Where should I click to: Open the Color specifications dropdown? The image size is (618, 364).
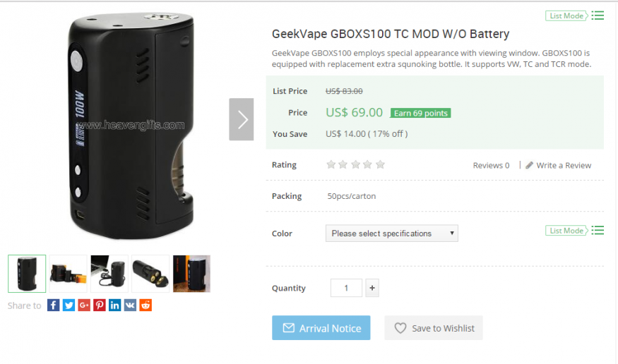click(392, 233)
